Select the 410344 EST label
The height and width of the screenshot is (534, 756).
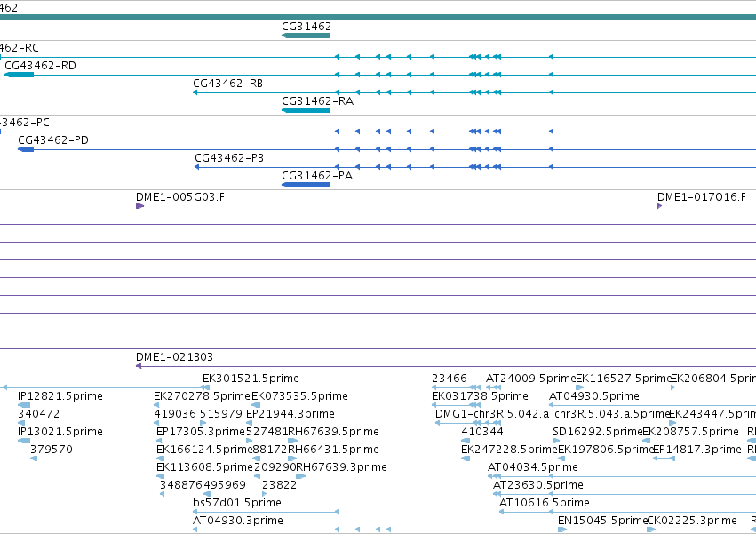[482, 432]
